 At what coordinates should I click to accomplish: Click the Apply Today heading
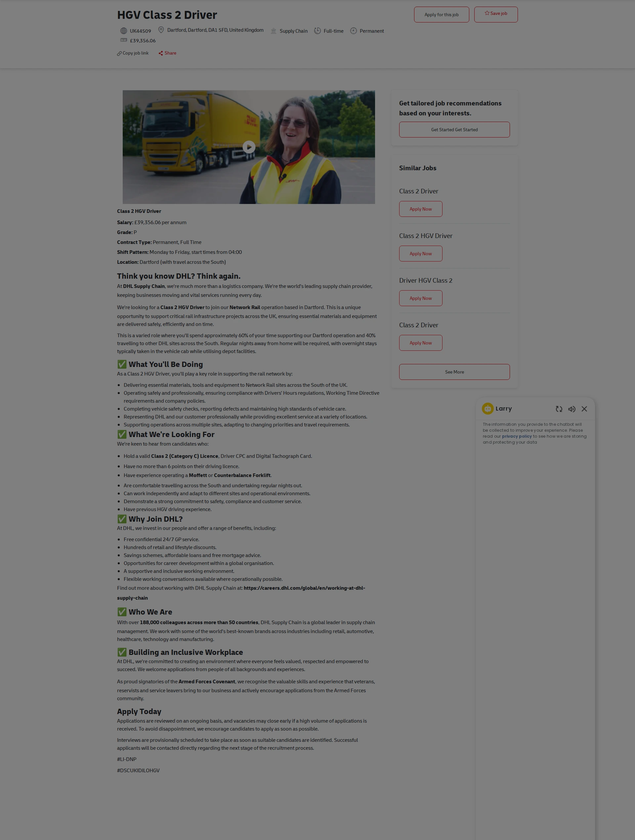click(x=139, y=712)
